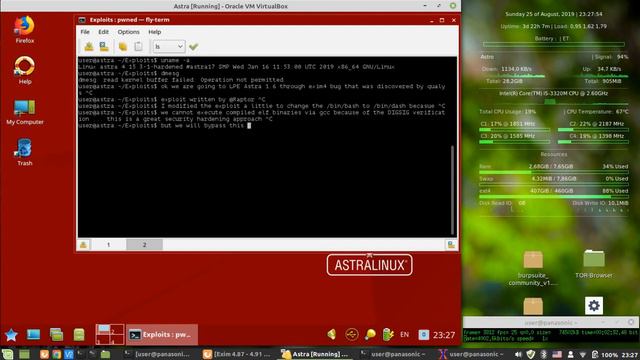Switch to terminal tab 1
This screenshot has height=360, width=640.
108,244
